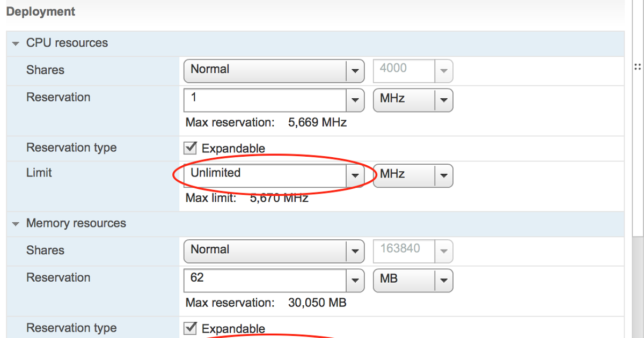Collapse the CPU resources section
The height and width of the screenshot is (338, 644).
16,43
